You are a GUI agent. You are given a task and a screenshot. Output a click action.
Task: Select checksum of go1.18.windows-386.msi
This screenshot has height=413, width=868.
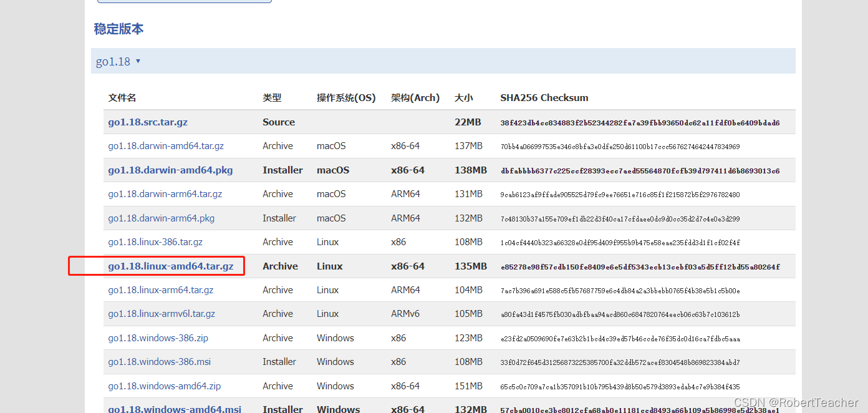coord(620,362)
